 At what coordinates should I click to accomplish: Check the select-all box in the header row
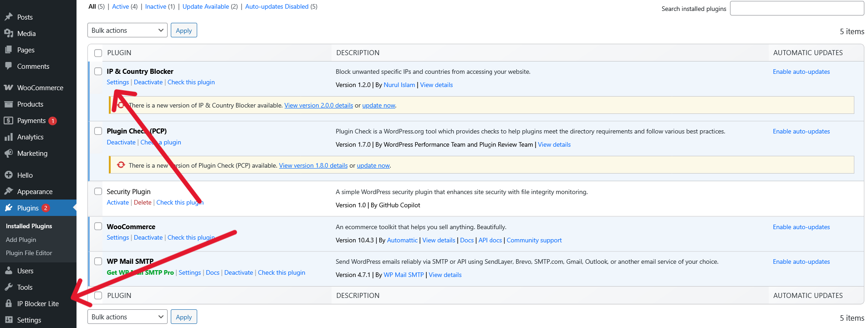coord(98,53)
